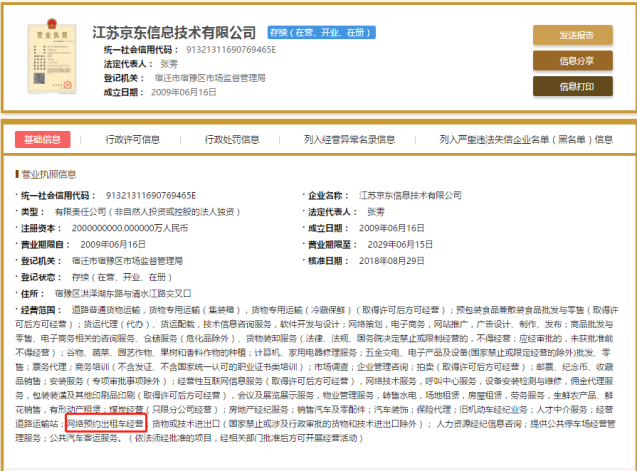
Task: Click registered capital 200000000.000000万人民币
Action: (130, 228)
